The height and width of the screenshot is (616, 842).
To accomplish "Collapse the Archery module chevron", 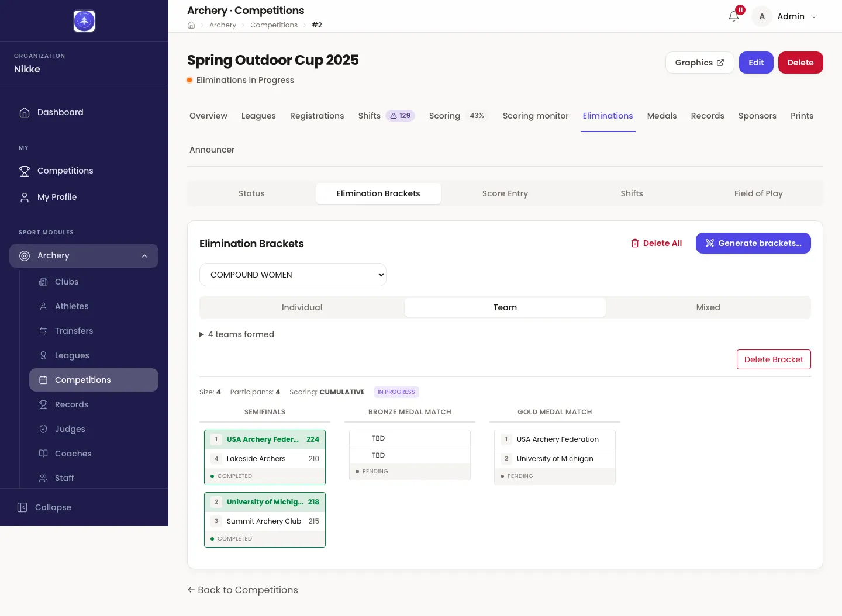I will pos(144,256).
